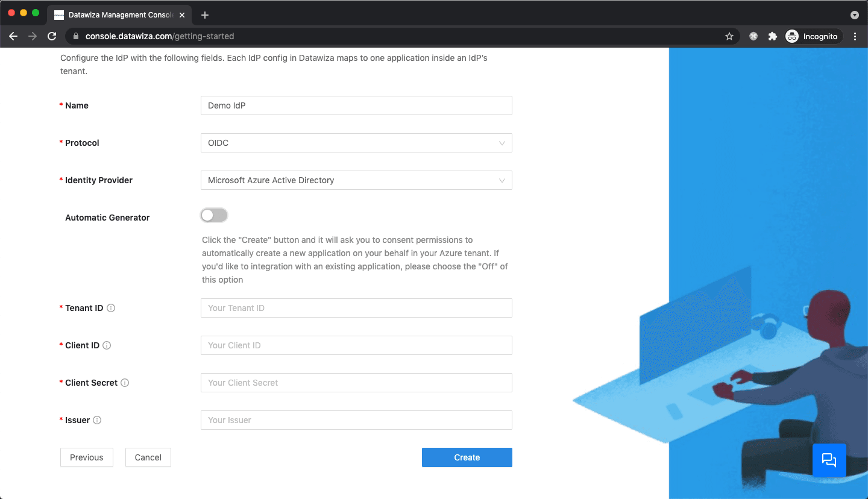Close the Datawiza Management Console tab
Viewport: 868px width, 499px height.
click(x=182, y=15)
